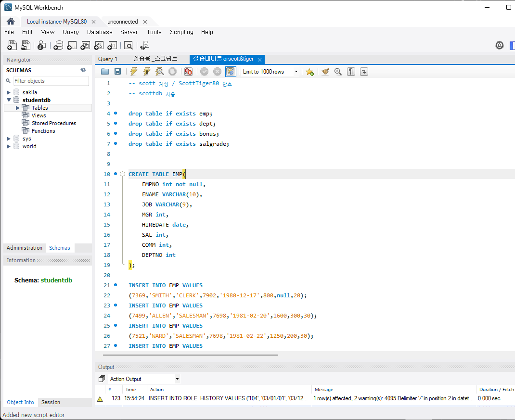Create a new stored procedure
The image size is (515, 420).
point(99,45)
